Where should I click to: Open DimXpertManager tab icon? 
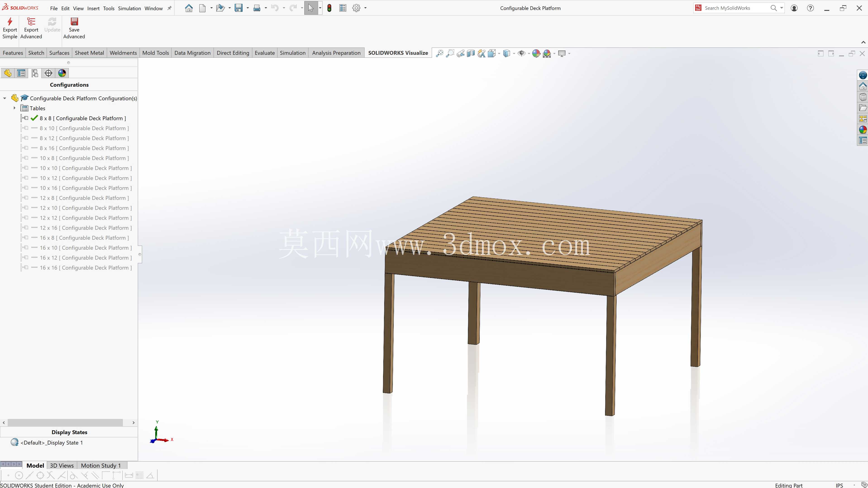point(48,73)
